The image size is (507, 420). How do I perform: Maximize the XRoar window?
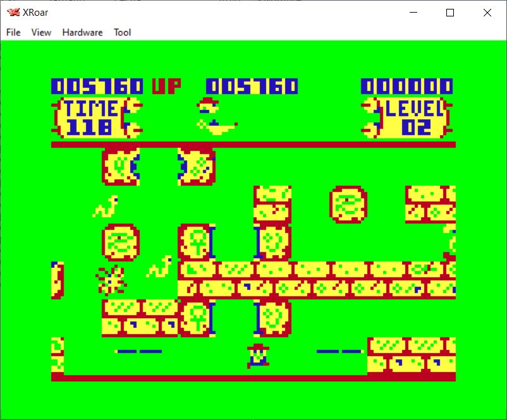(449, 13)
